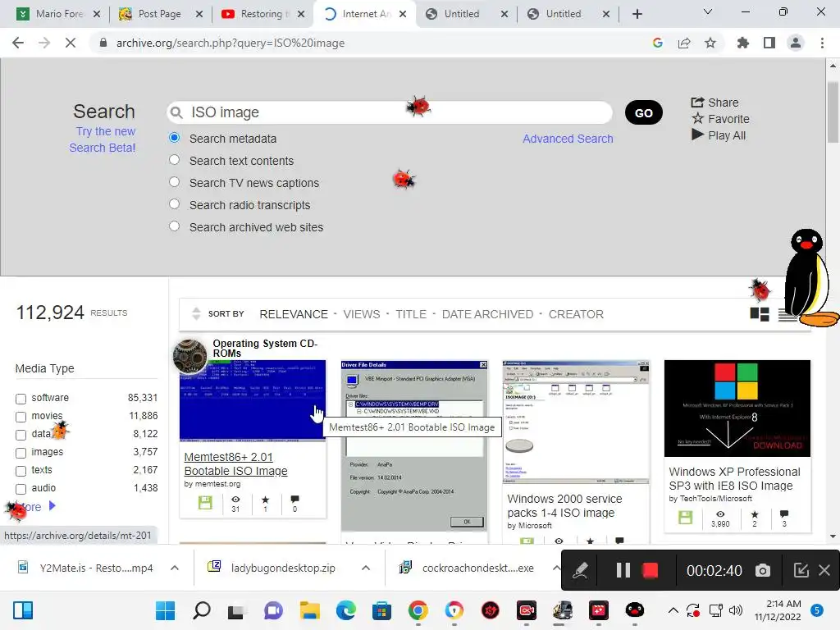Open Chrome profile avatar
The height and width of the screenshot is (630, 840).
click(x=796, y=43)
